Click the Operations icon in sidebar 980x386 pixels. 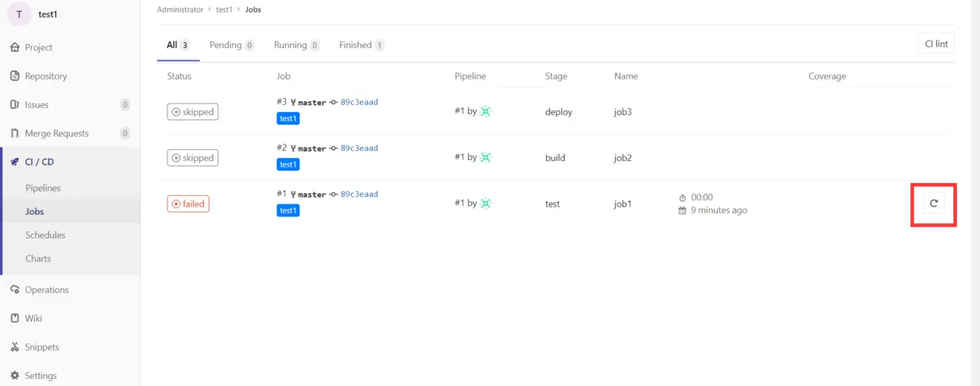(14, 290)
